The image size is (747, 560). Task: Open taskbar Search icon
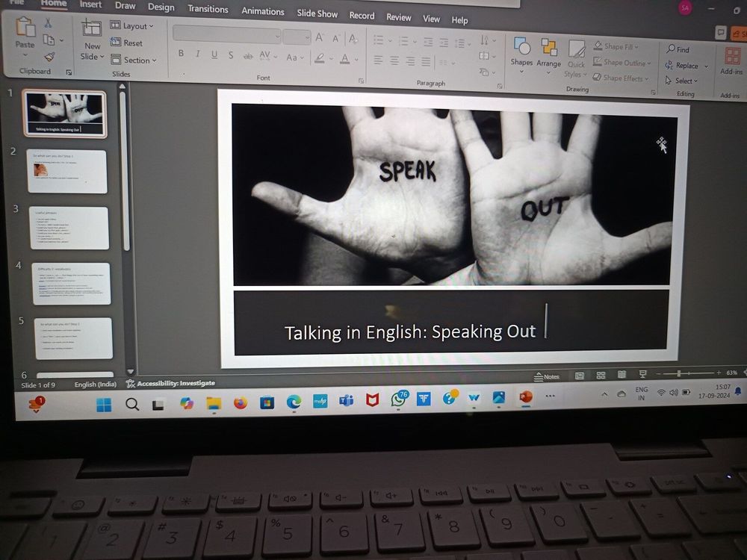(x=132, y=405)
